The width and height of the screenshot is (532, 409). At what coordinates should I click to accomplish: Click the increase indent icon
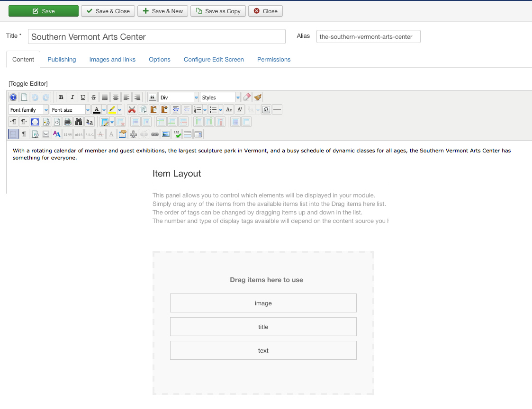pyautogui.click(x=175, y=109)
